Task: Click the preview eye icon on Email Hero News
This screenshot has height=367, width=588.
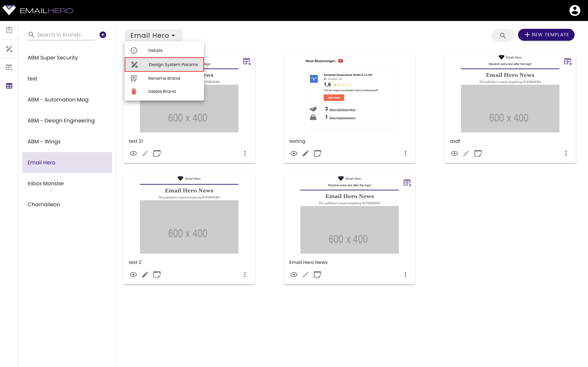Action: point(294,275)
